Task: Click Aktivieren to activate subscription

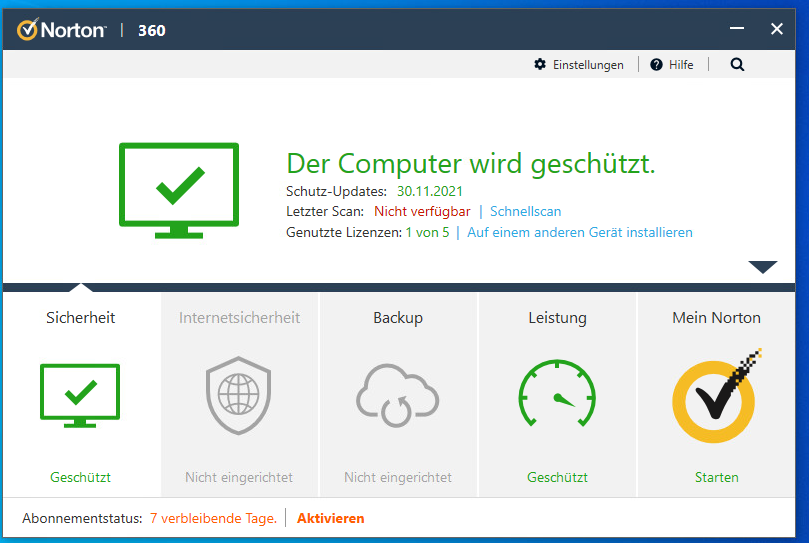Action: 331,518
